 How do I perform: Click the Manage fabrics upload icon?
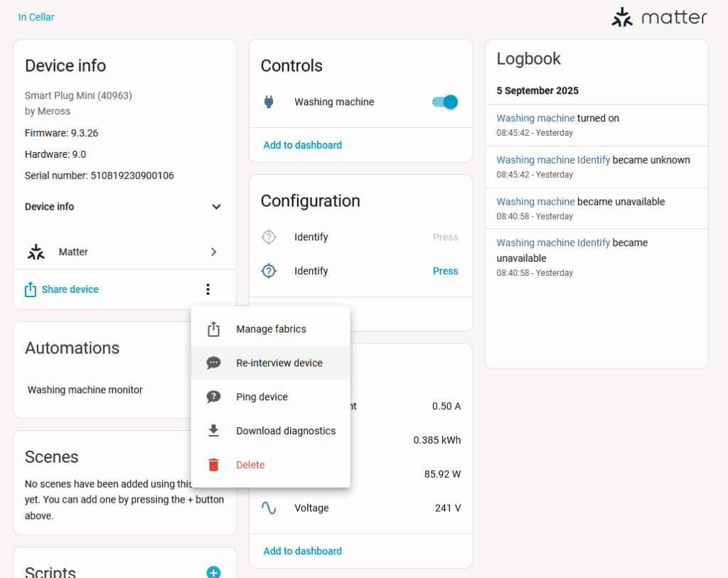click(213, 328)
